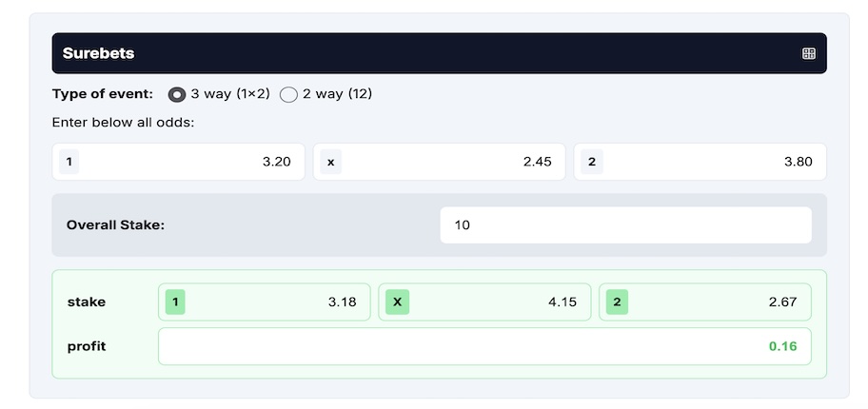Click the odds input showing 3.20
The image size is (868, 409).
click(178, 162)
